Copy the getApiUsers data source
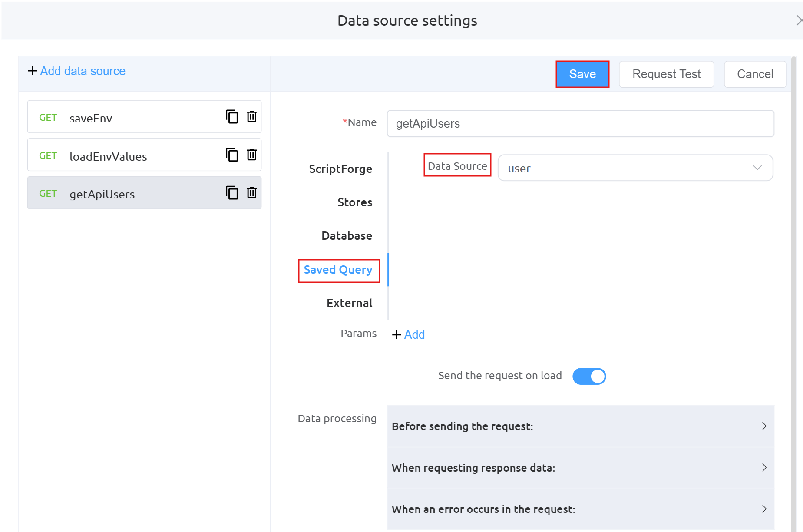This screenshot has width=803, height=532. point(232,193)
